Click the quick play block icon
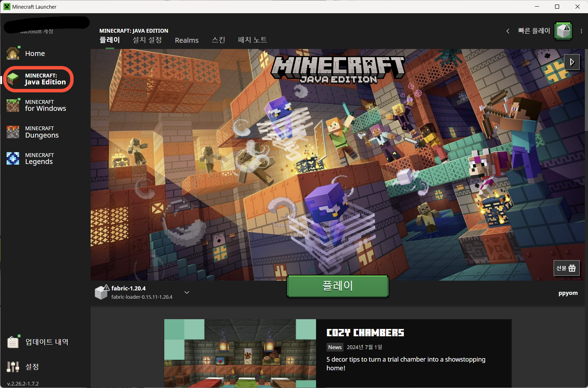Screen dimensions: 588x388 (x=563, y=31)
